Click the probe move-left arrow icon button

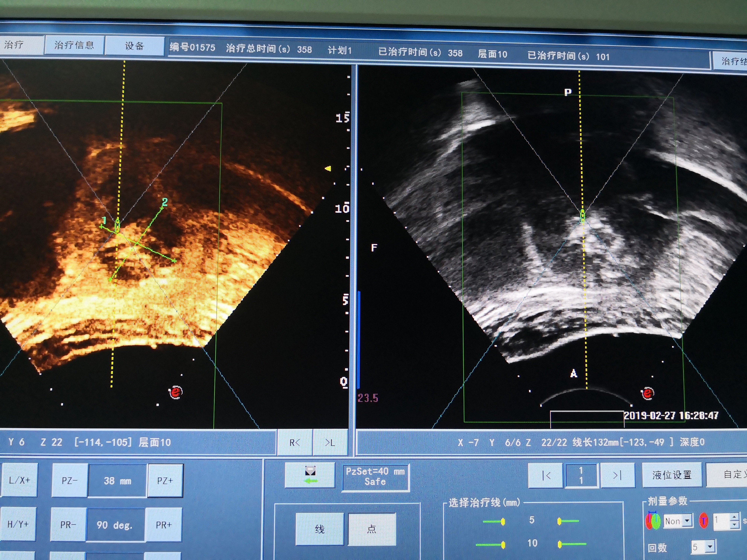coord(310,475)
